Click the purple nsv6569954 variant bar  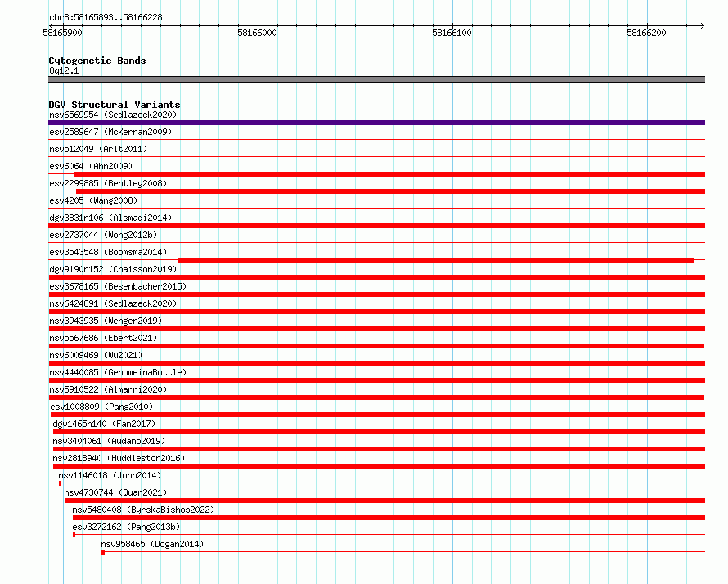click(x=376, y=123)
